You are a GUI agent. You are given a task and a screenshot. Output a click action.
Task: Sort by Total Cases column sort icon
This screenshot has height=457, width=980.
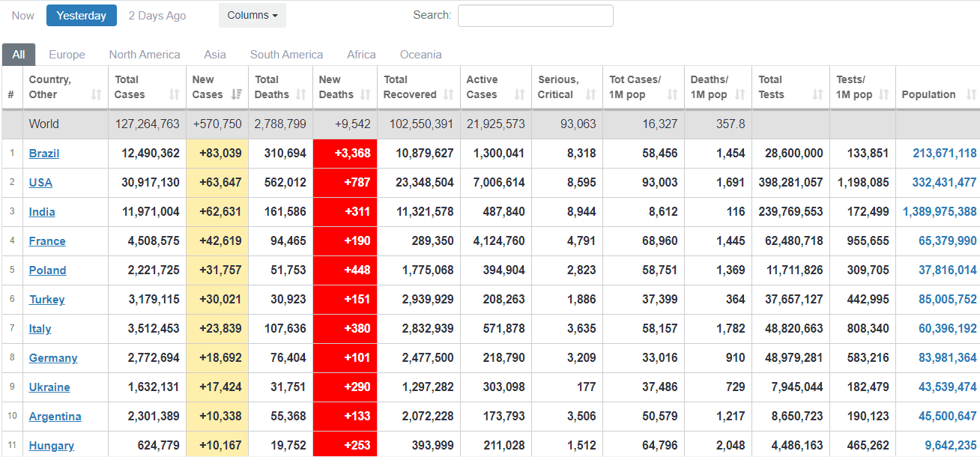point(174,94)
